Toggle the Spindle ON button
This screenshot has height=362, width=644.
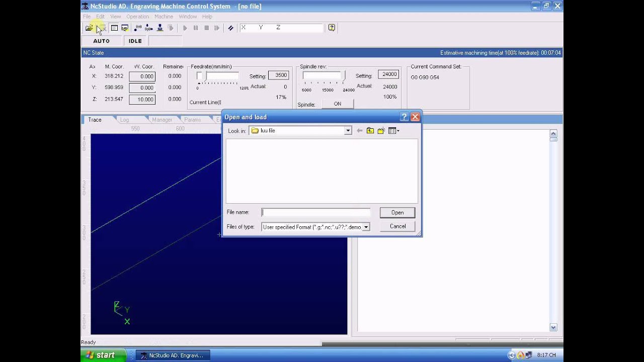click(337, 104)
